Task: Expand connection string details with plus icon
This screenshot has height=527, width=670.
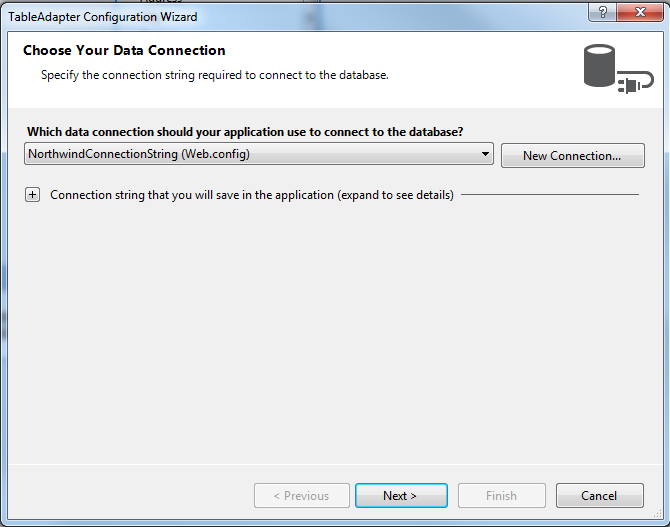Action: 32,195
